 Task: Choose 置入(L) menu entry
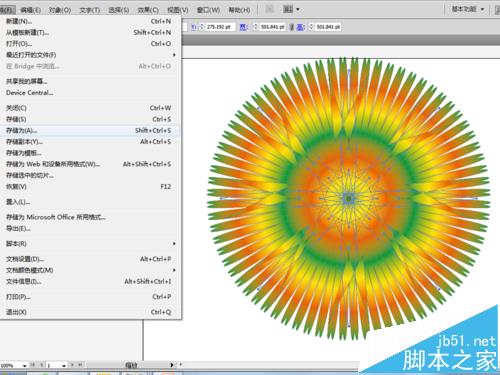click(90, 202)
